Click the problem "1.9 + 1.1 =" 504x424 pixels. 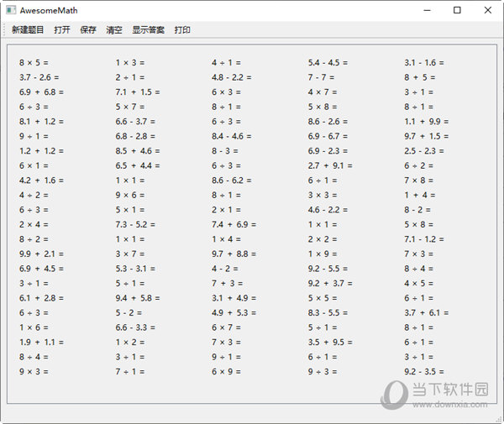[41, 342]
